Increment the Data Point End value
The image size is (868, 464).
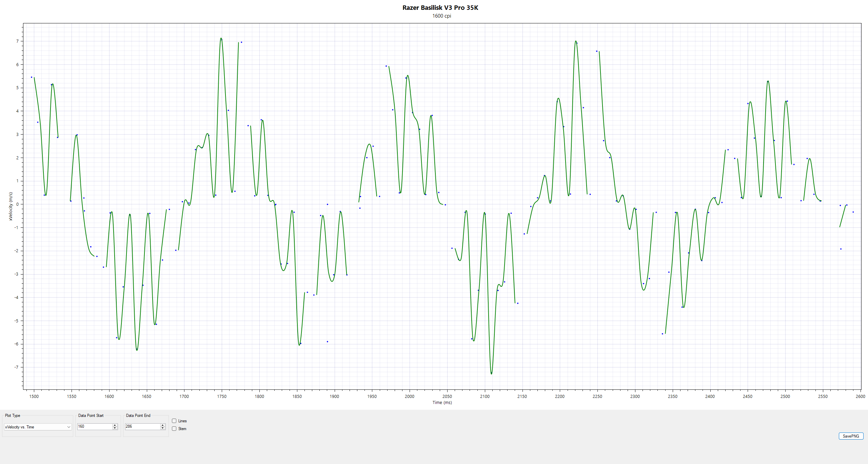tap(163, 425)
